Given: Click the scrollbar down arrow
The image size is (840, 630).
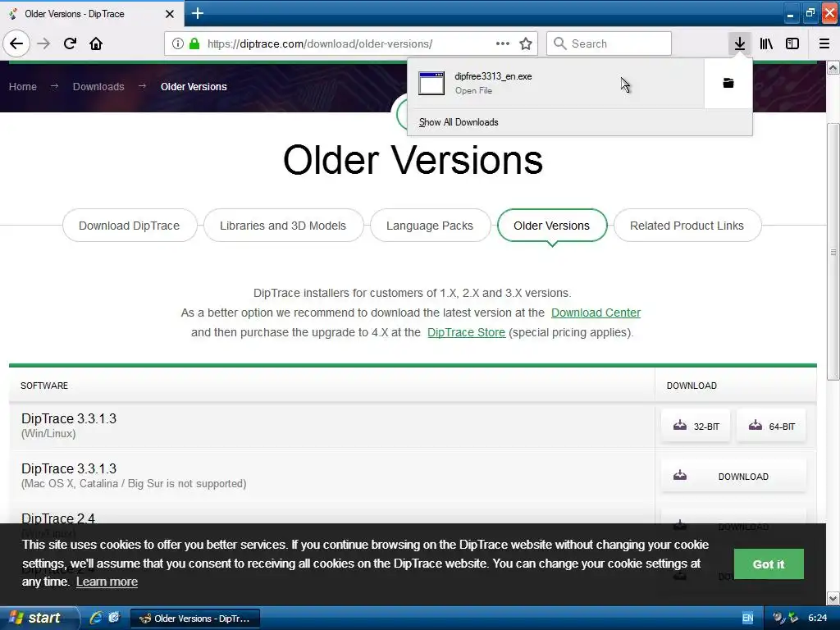Looking at the screenshot, I should click(x=833, y=598).
